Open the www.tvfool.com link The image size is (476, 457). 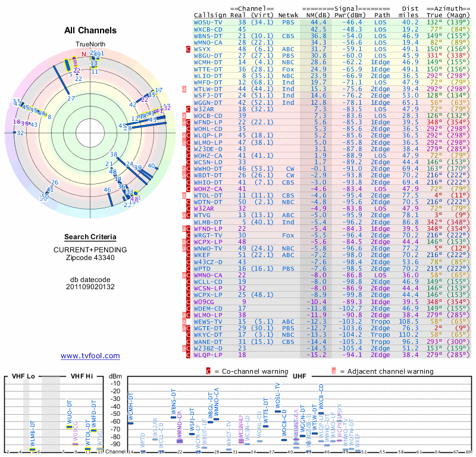(90, 356)
